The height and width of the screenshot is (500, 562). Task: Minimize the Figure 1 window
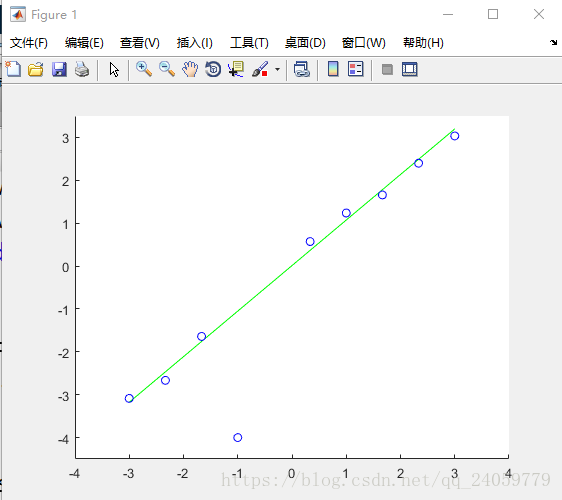[448, 14]
